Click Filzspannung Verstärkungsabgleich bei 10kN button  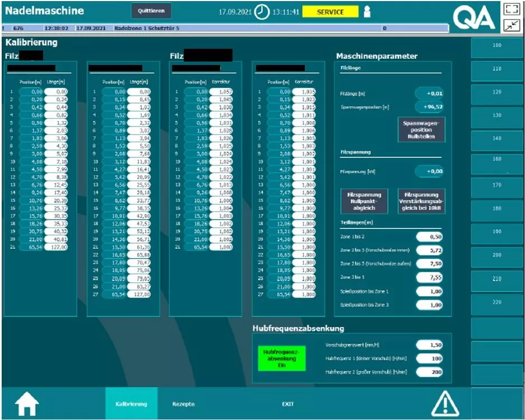[x=421, y=201]
